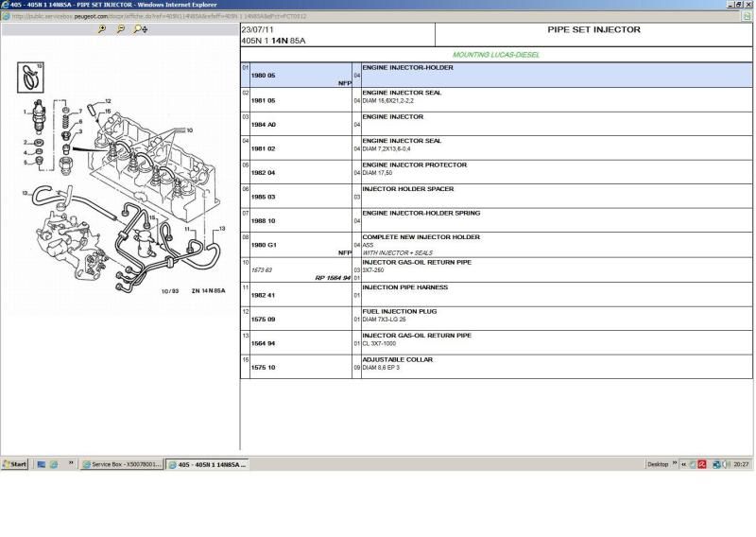
Task: Select the ENGINE INJECTOR-HOLDER description
Action: (x=407, y=67)
